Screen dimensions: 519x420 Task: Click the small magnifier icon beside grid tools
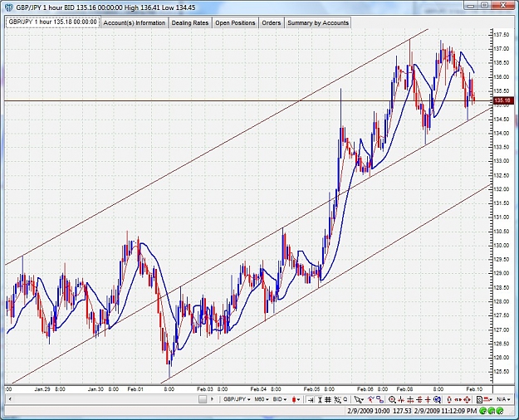coord(345,399)
